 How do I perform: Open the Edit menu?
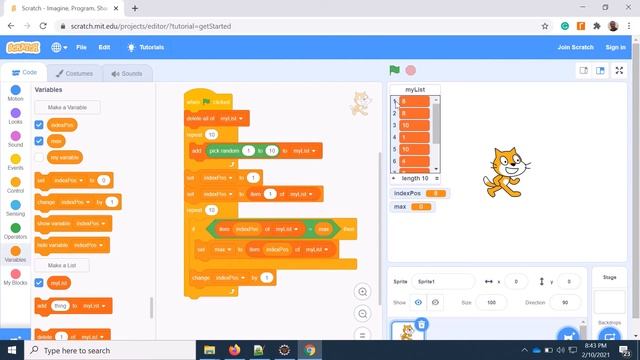tap(104, 47)
